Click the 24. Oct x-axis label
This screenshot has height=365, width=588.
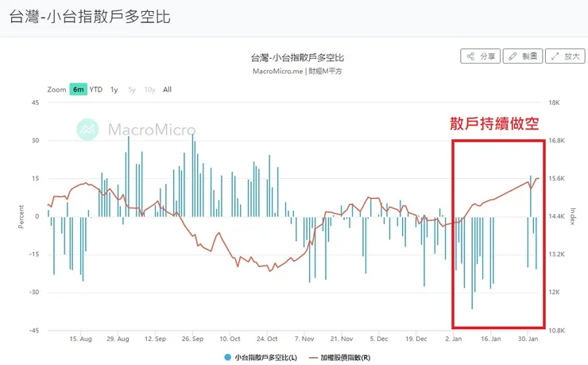[267, 339]
